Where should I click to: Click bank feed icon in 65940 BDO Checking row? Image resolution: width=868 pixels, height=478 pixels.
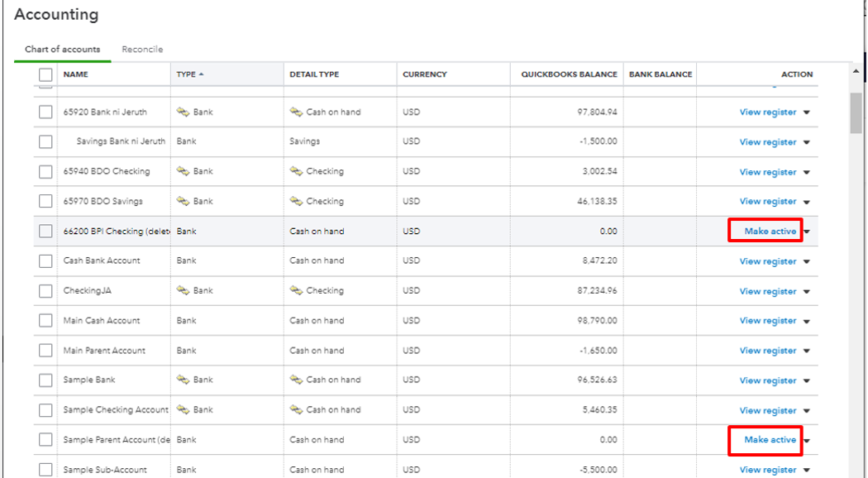(x=183, y=171)
